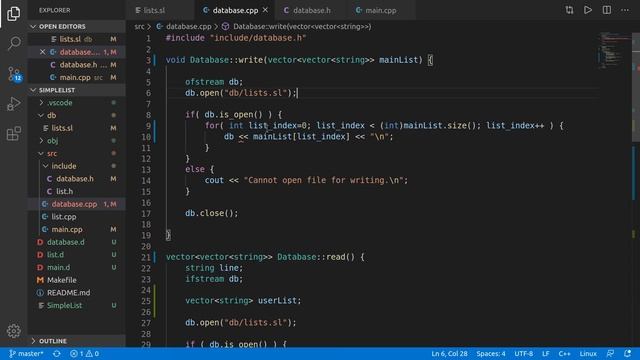Screen dimensions: 640x360
Task: Open main.d file
Action: tap(76, 267)
